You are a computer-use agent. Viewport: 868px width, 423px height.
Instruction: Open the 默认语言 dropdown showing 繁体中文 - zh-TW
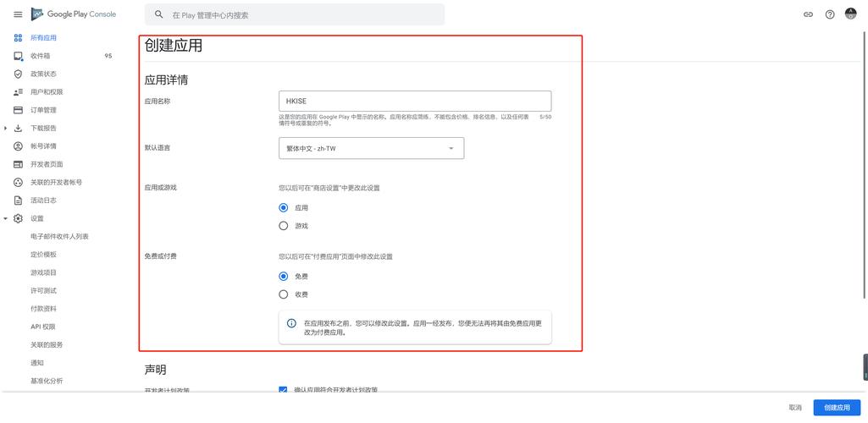point(372,148)
